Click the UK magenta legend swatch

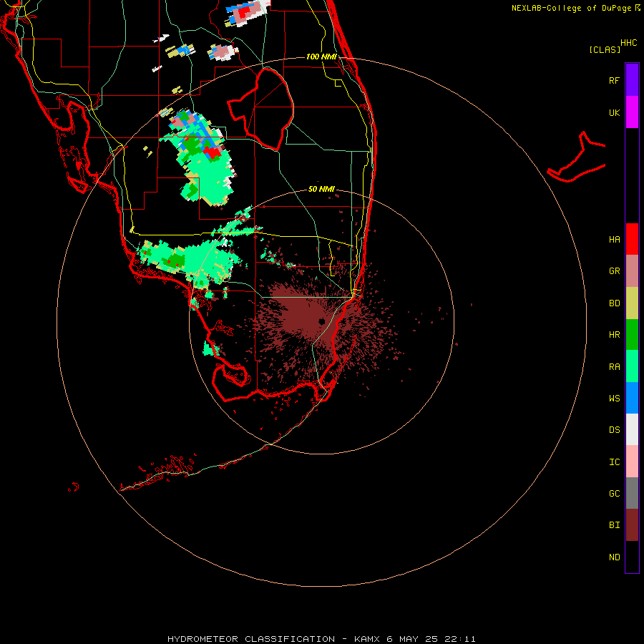[632, 112]
